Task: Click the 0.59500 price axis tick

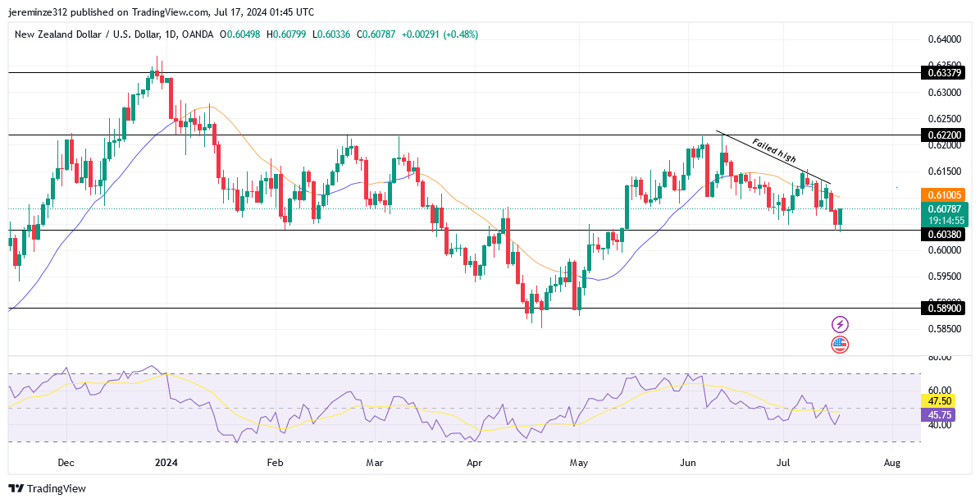Action: coord(944,276)
